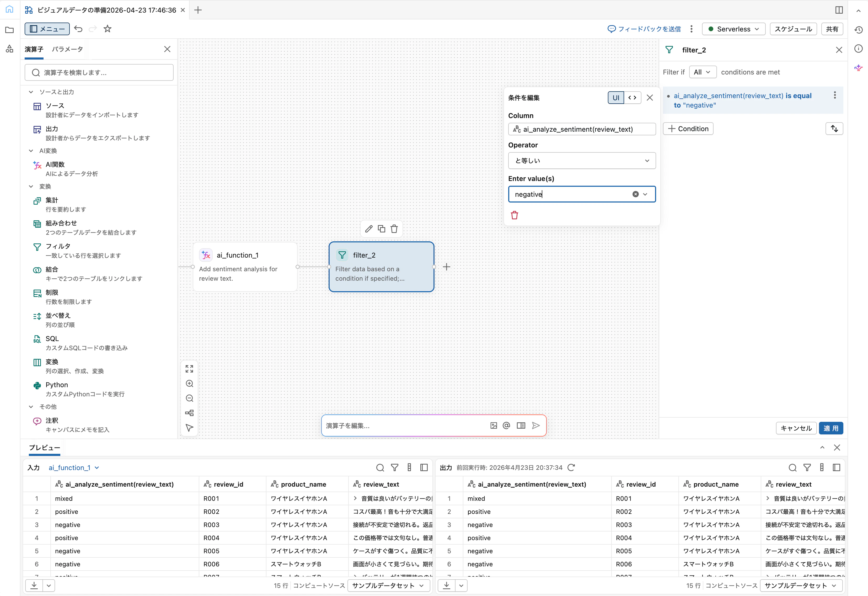
Task: Switch condition editor to UI mode
Action: point(615,98)
